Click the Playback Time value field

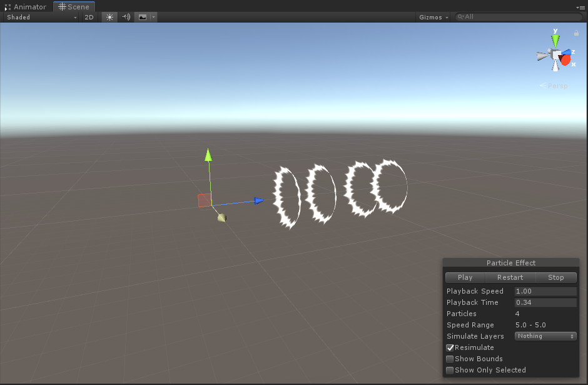click(x=545, y=302)
